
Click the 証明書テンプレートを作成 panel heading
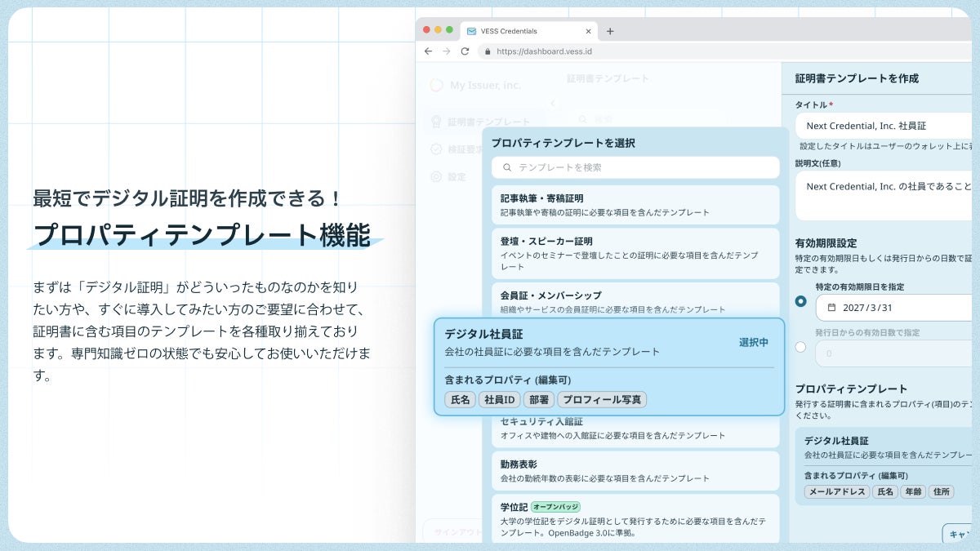pos(857,78)
